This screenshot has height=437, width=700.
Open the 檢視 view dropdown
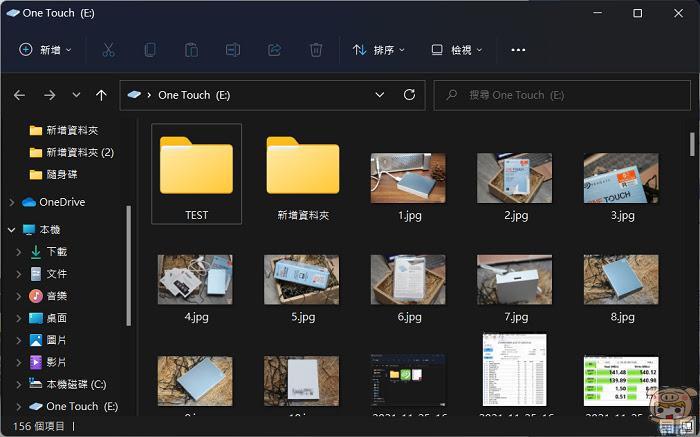tap(456, 50)
